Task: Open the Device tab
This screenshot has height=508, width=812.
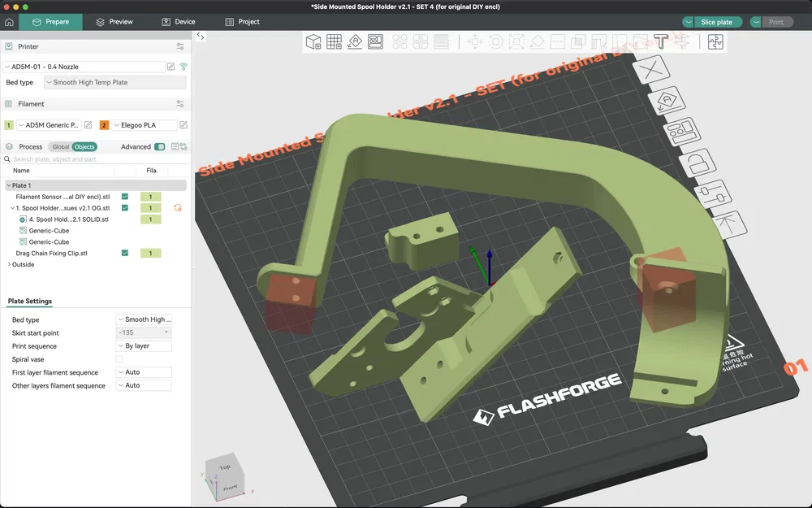Action: (178, 22)
